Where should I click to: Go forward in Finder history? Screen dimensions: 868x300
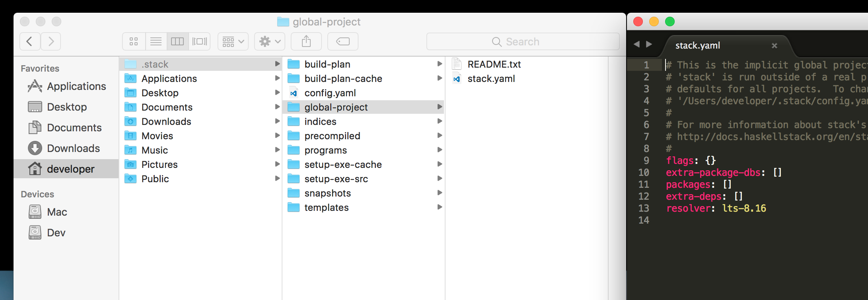pos(51,41)
